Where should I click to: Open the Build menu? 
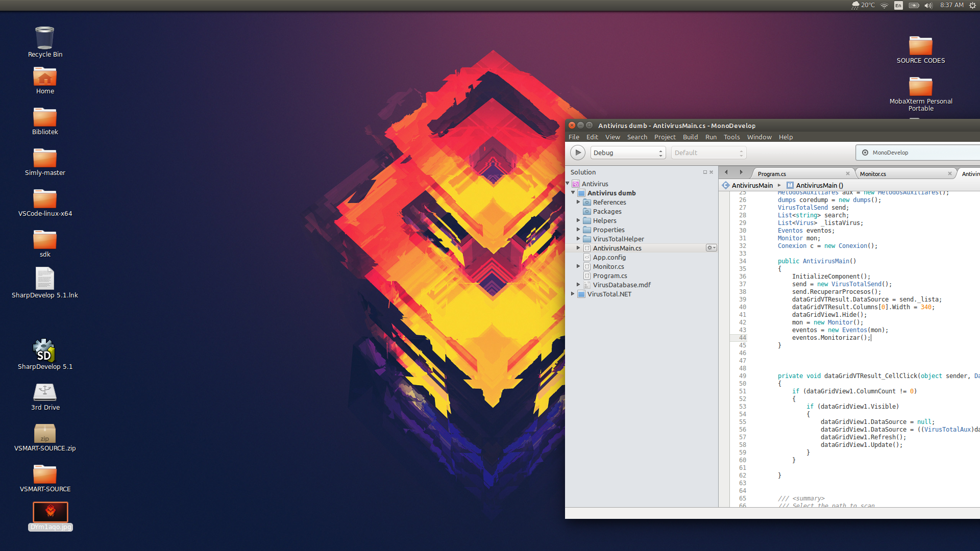point(690,137)
